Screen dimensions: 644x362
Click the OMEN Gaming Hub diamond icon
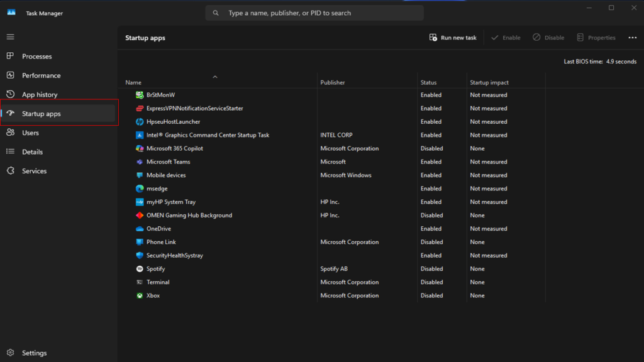[140, 215]
